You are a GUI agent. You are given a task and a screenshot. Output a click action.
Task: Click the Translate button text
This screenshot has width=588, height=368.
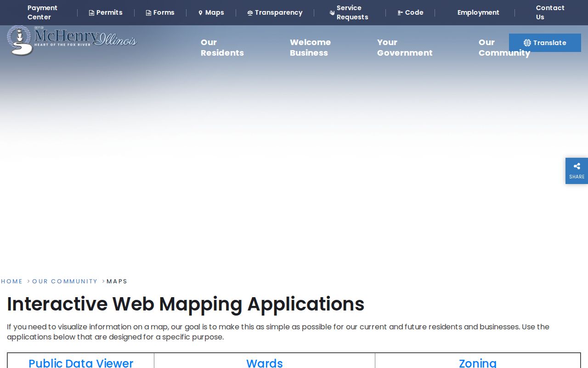click(549, 43)
